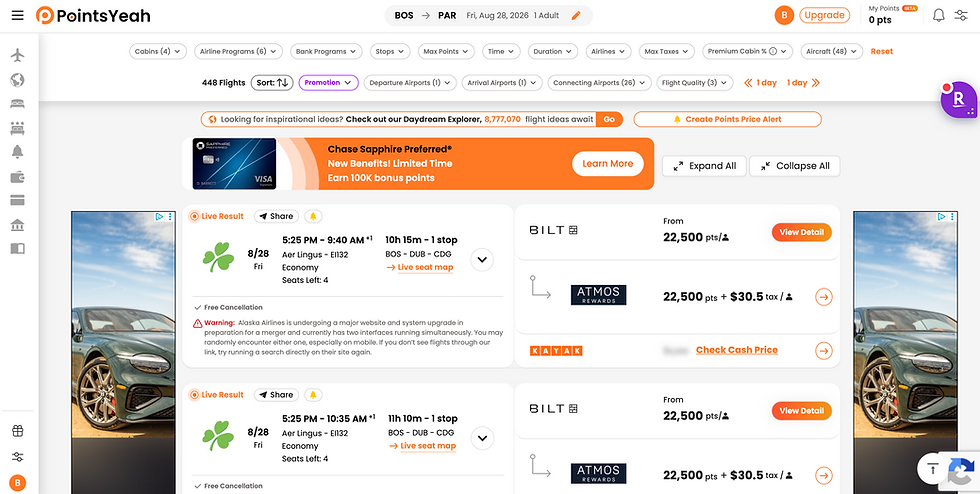Open gift icon in sidebar

18,431
